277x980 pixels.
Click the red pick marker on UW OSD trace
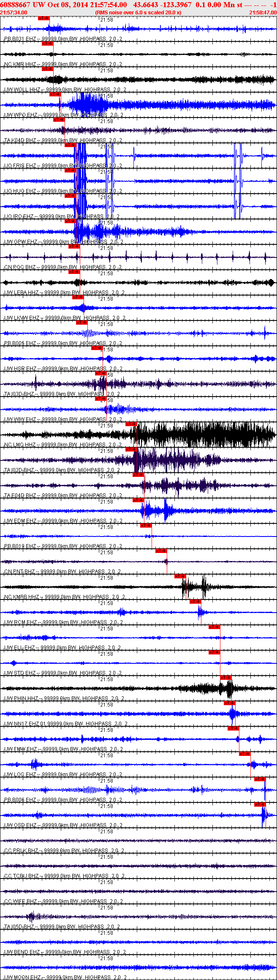tap(260, 805)
